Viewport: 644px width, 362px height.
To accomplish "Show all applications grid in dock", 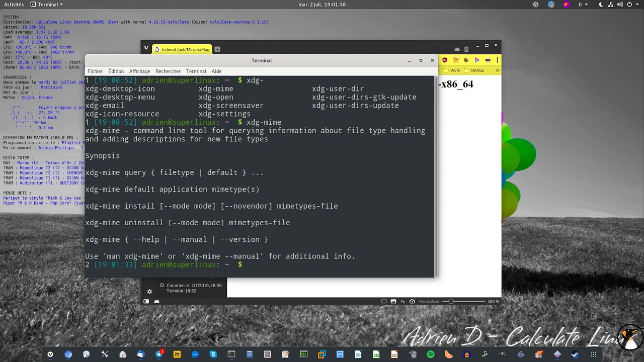I will pyautogui.click(x=594, y=354).
